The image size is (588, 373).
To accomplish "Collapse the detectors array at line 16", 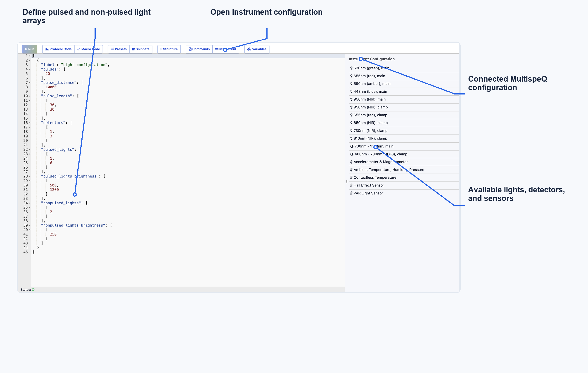I will [30, 123].
